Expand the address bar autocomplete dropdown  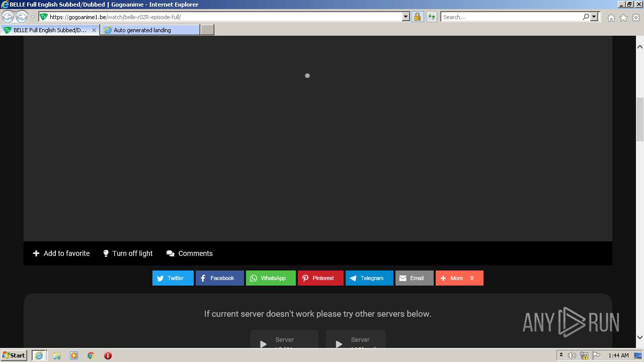click(406, 17)
